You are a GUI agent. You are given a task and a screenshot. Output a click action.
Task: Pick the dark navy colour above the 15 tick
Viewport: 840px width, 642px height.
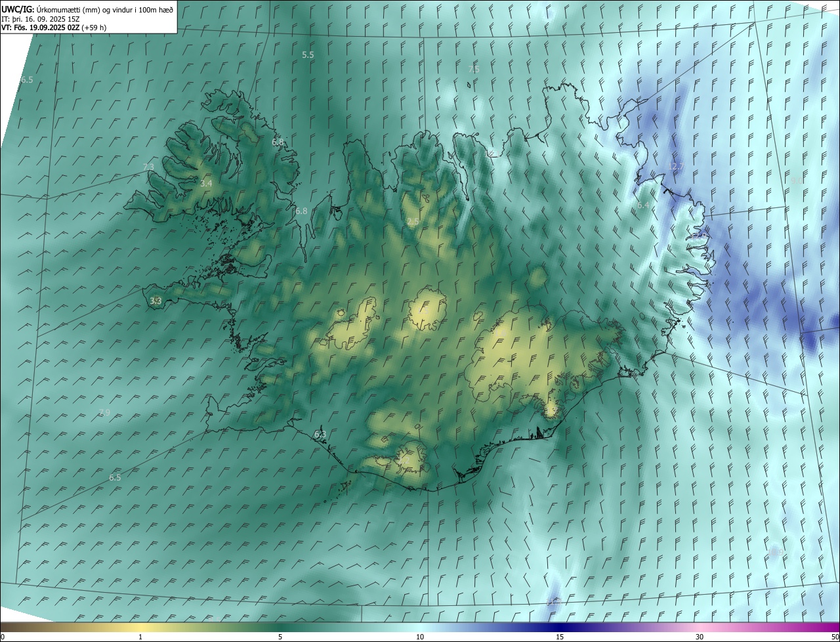tap(560, 627)
